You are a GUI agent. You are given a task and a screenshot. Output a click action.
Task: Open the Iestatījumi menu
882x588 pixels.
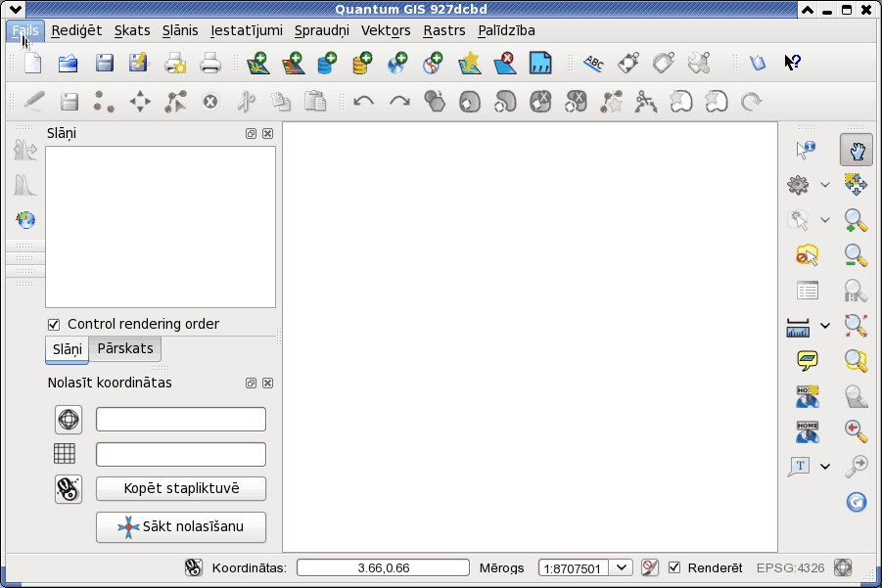247,30
